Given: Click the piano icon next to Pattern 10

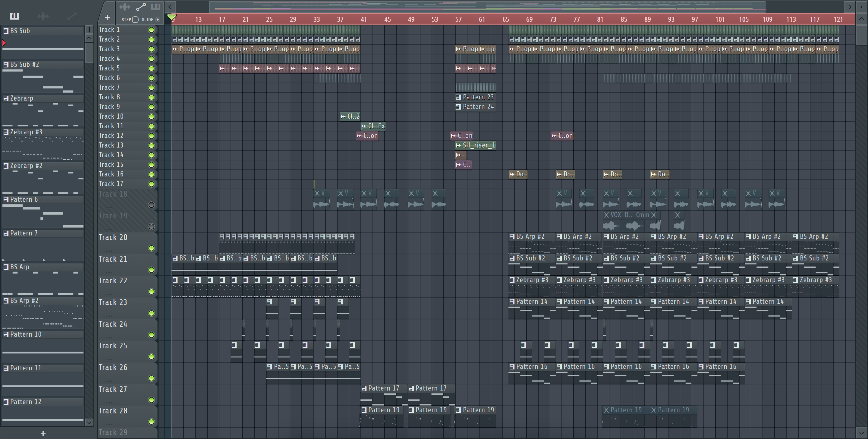Looking at the screenshot, I should coord(6,334).
